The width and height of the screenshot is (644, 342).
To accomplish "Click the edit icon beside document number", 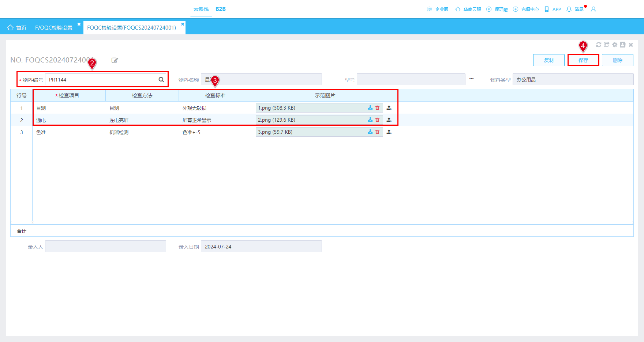I will [115, 60].
